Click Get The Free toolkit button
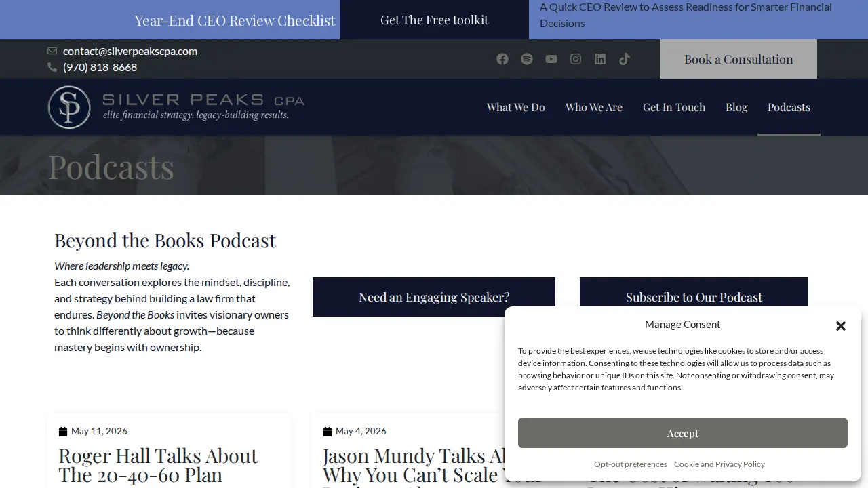Image resolution: width=868 pixels, height=488 pixels. click(434, 20)
